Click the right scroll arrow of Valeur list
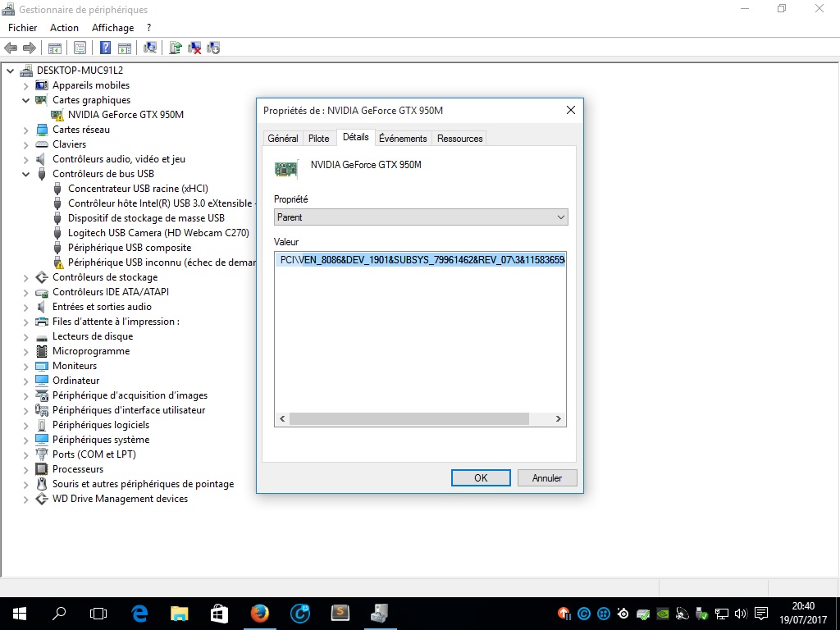 tap(558, 419)
